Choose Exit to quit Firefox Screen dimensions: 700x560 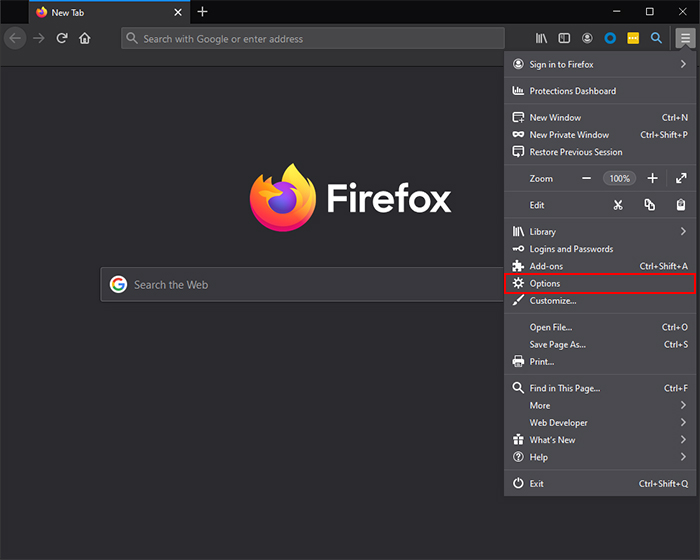[600, 484]
